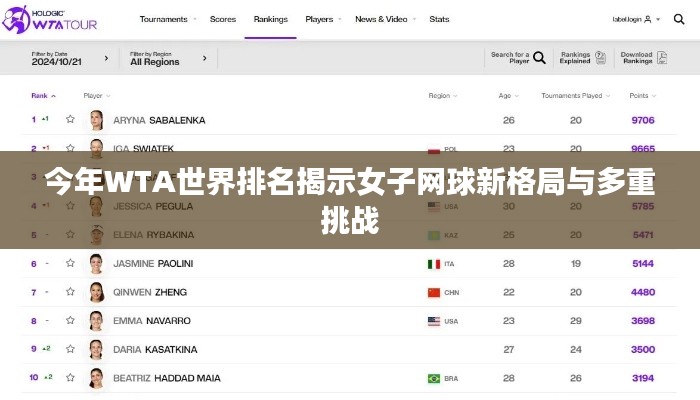Open Emma Navarro player link
The image size is (700, 400).
(152, 321)
